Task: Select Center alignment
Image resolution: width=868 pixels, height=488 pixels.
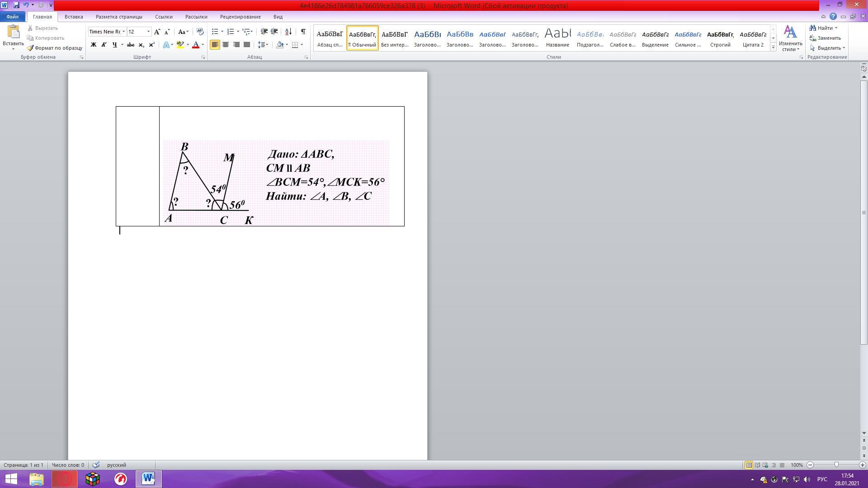Action: [x=226, y=45]
